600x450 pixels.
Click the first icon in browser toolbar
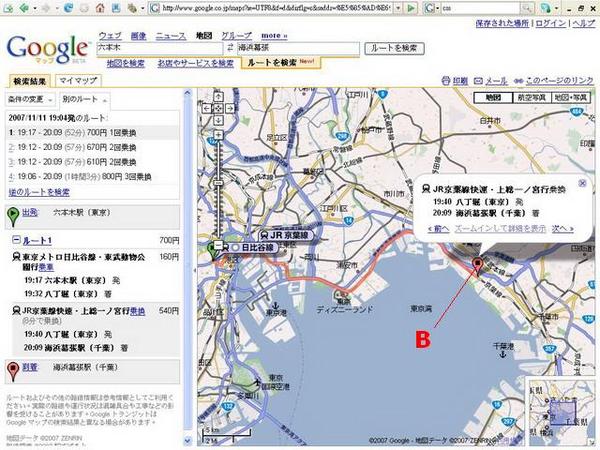pos(7,8)
